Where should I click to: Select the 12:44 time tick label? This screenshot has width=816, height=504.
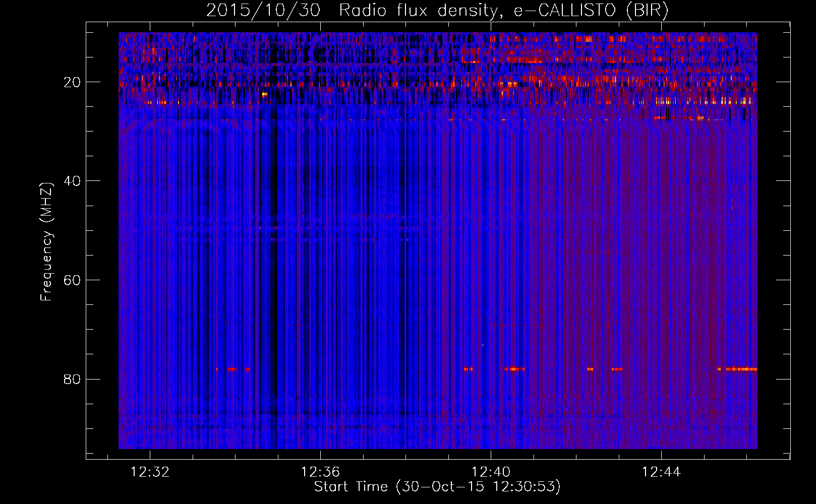(661, 472)
